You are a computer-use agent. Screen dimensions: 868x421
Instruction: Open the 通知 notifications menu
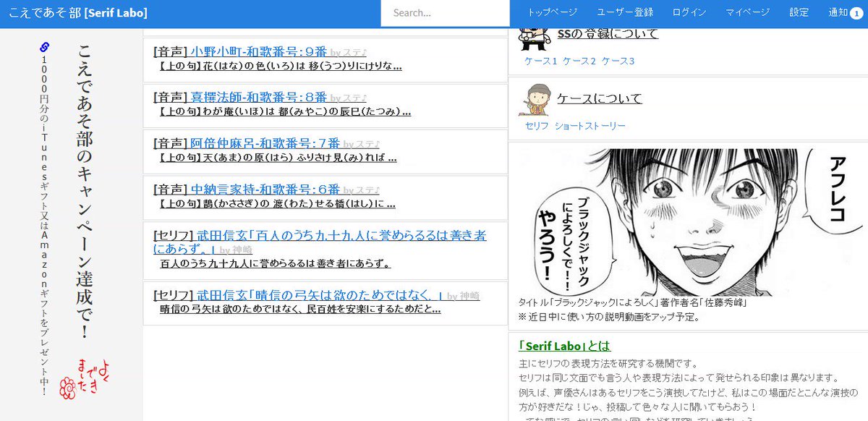pyautogui.click(x=838, y=12)
